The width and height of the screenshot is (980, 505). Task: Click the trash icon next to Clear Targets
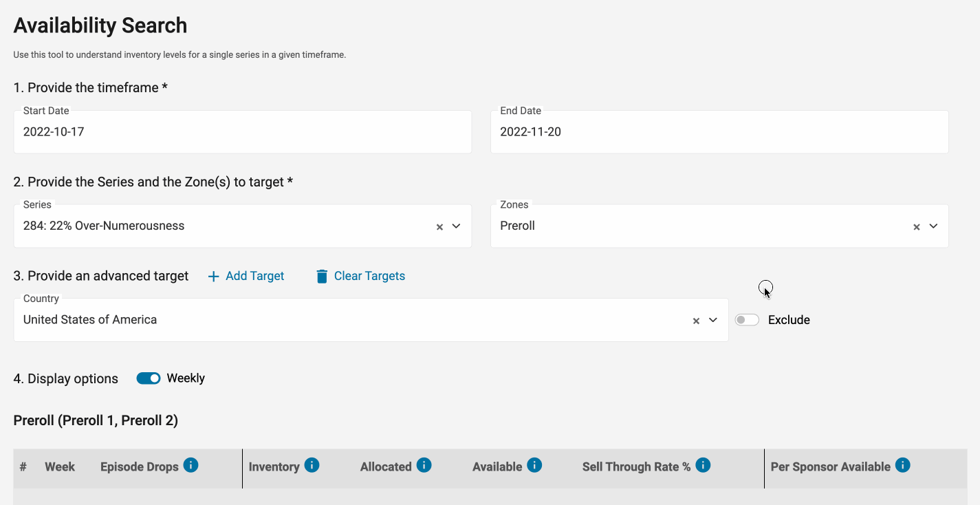322,276
